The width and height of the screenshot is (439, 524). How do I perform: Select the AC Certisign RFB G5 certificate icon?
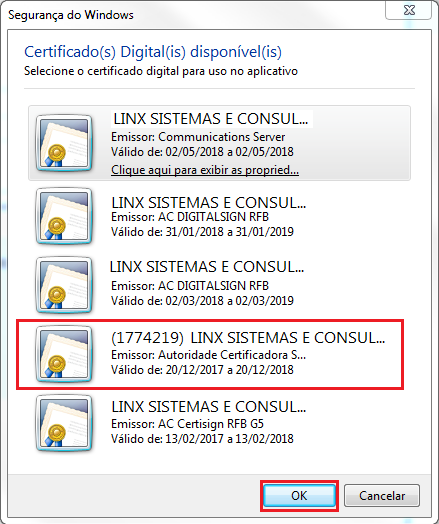63,423
